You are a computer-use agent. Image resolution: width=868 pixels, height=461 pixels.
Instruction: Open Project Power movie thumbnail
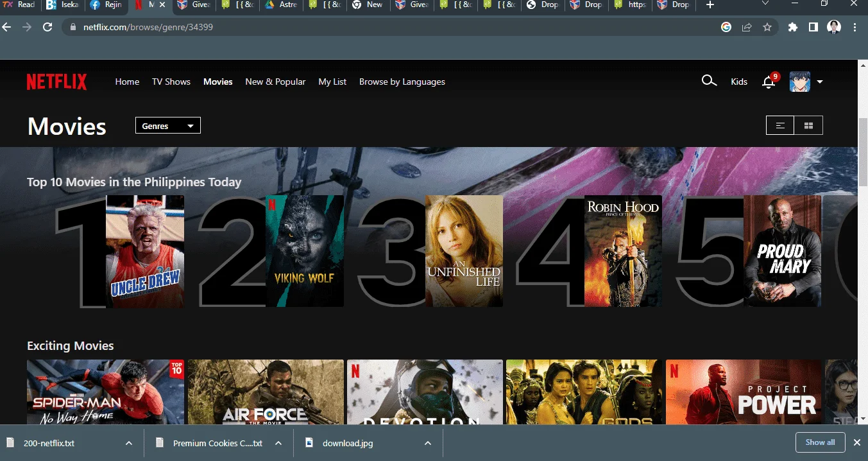click(744, 392)
